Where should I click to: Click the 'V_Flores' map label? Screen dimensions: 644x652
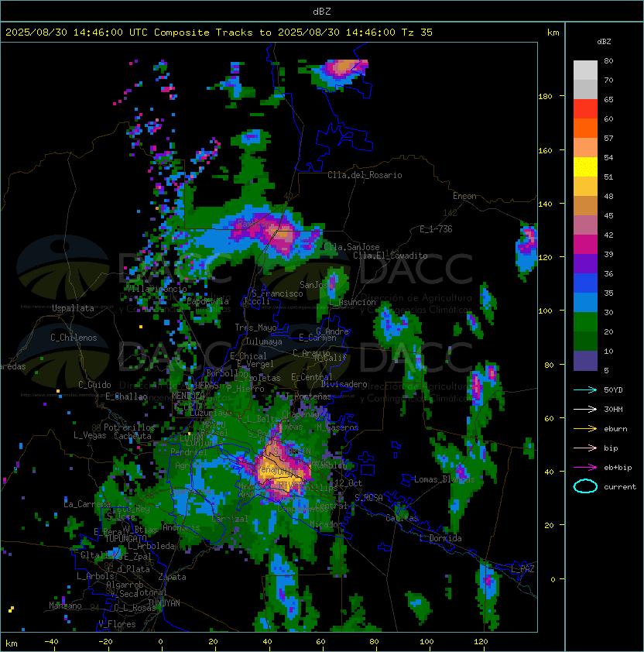117,624
